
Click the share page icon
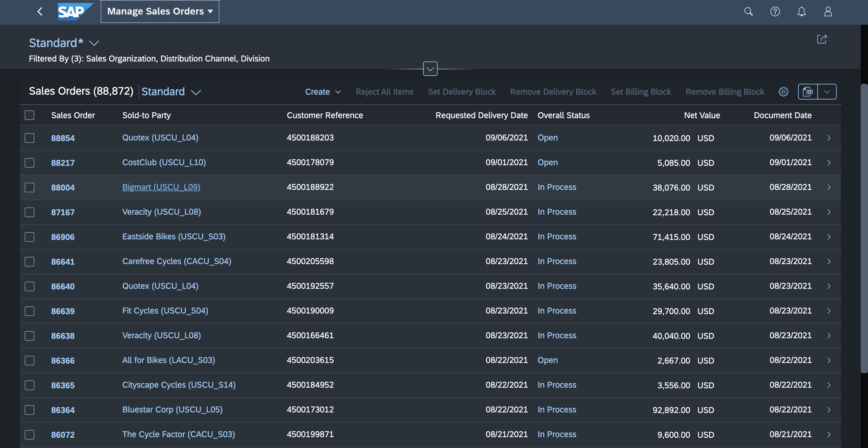(822, 39)
